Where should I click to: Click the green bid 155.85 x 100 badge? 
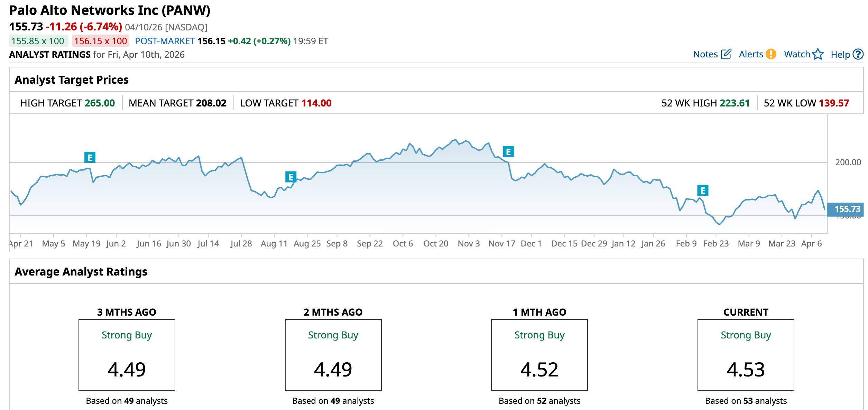(x=38, y=41)
